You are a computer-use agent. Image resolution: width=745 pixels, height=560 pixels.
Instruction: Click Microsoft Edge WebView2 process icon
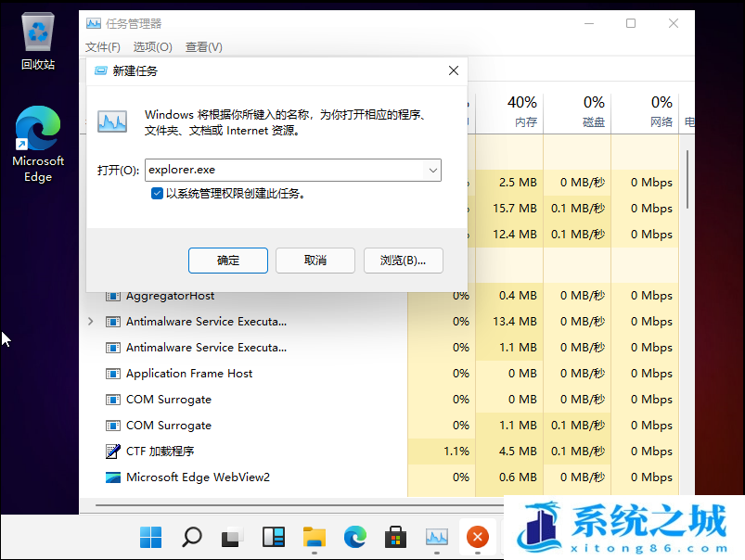click(112, 477)
